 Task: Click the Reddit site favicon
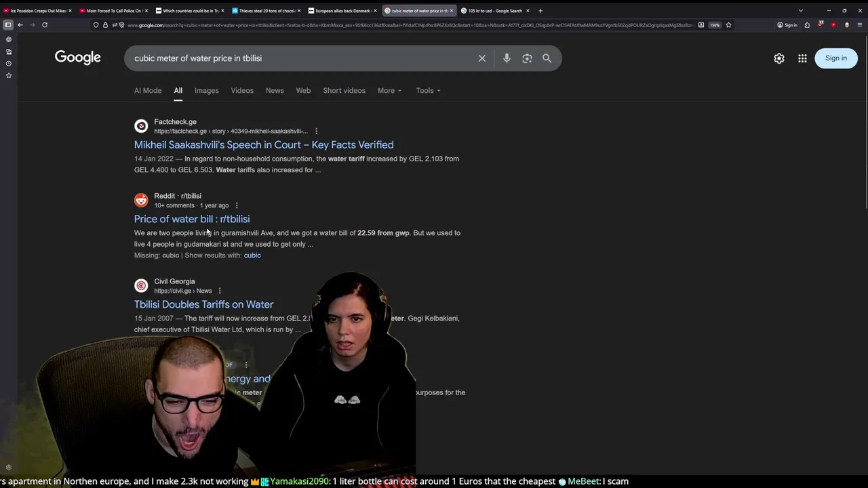[141, 200]
